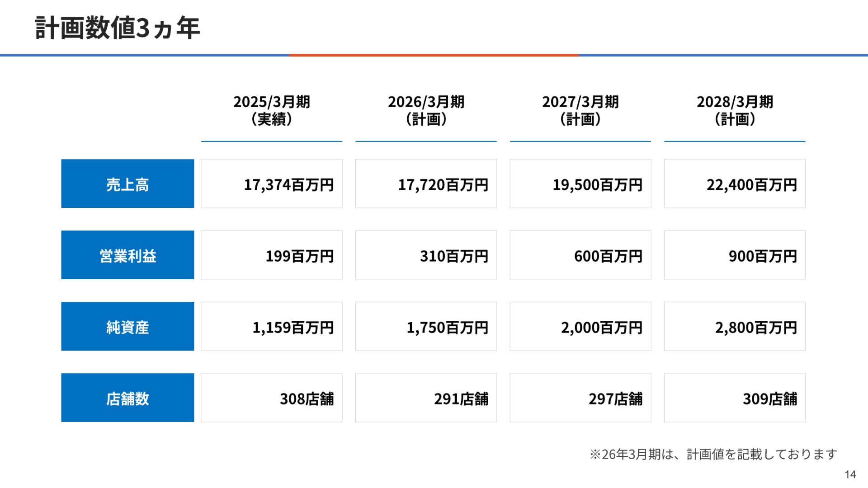
Task: Click the 900百万円 operating profit cell
Action: (735, 255)
